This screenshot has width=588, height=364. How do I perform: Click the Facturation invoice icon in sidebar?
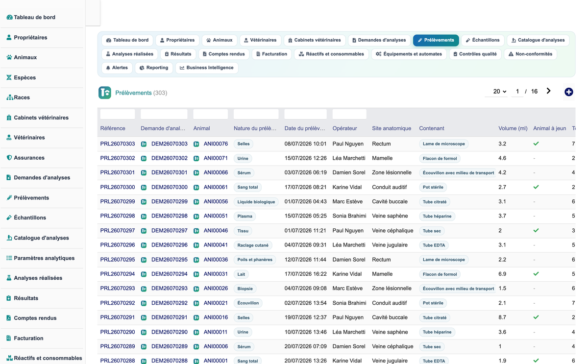[9, 338]
